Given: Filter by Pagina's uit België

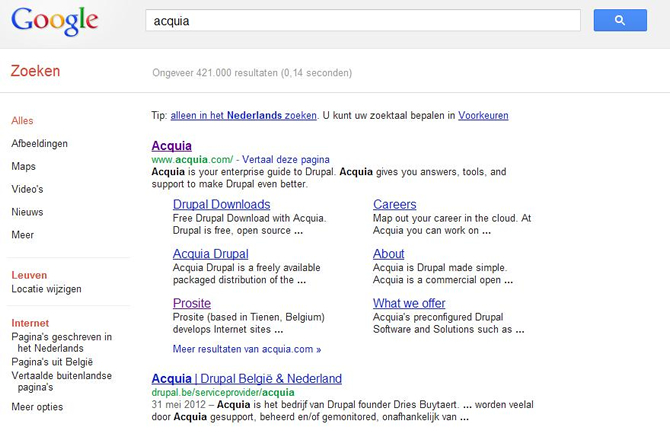Looking at the screenshot, I should [x=52, y=362].
